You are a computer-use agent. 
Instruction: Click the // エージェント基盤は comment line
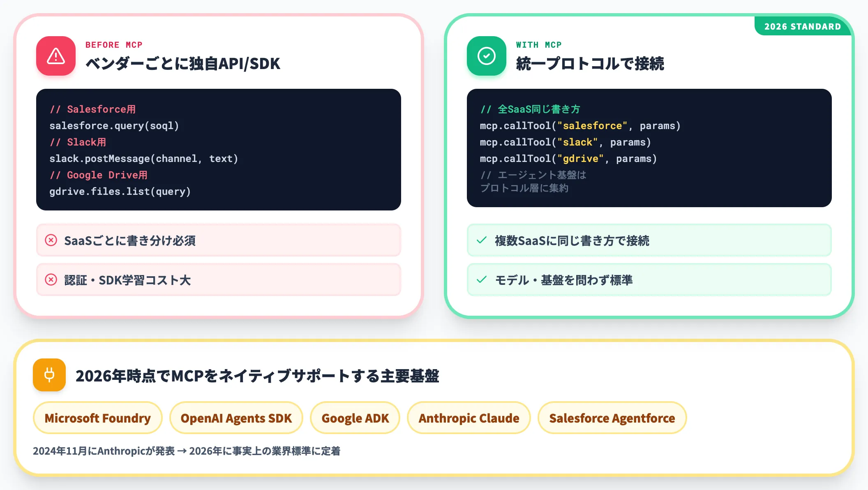coord(533,175)
